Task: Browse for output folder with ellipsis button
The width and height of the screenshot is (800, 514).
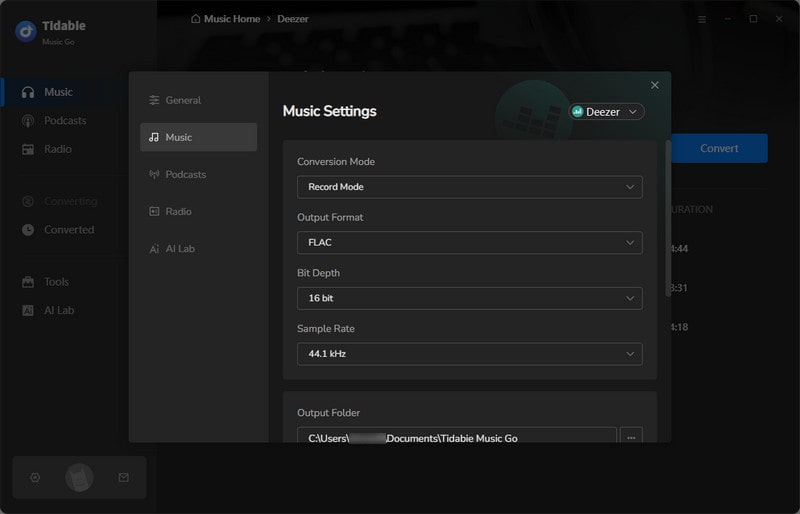Action: [x=631, y=436]
